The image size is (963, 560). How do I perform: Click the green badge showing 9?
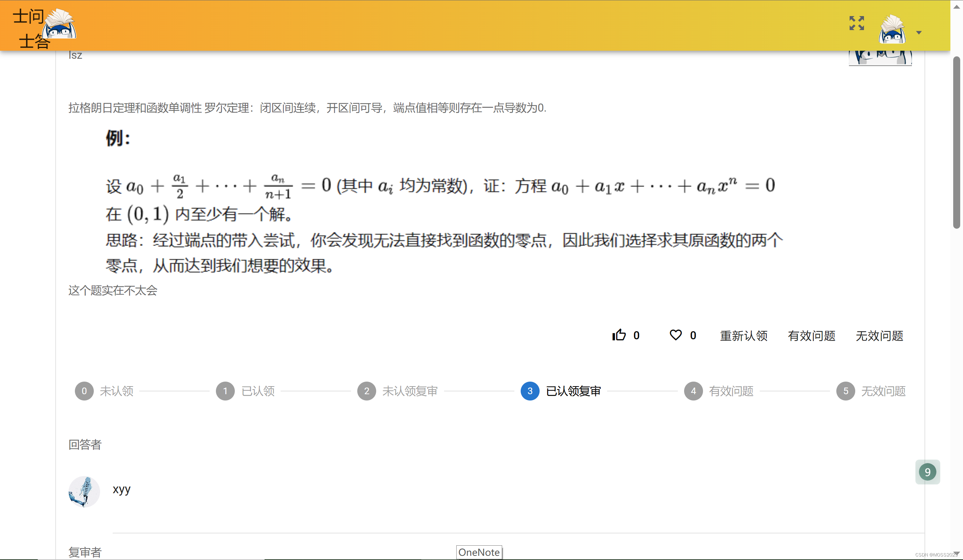[927, 472]
